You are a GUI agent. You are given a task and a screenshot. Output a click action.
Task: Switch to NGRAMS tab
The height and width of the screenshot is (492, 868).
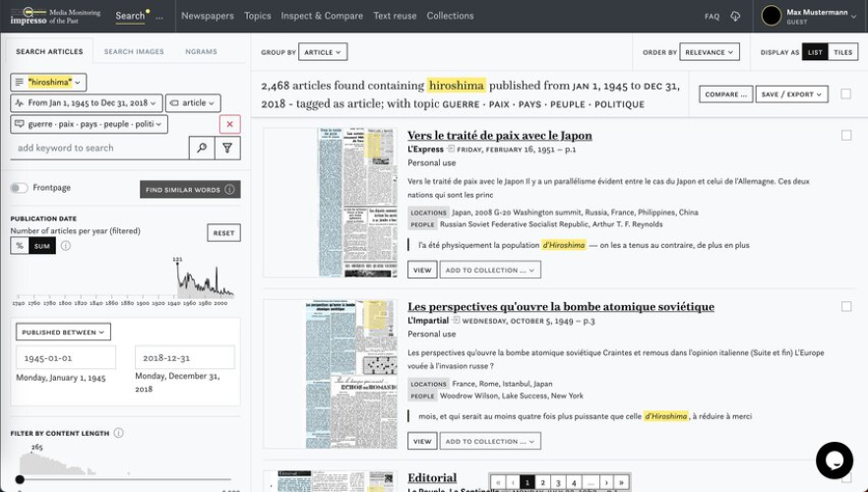click(201, 51)
